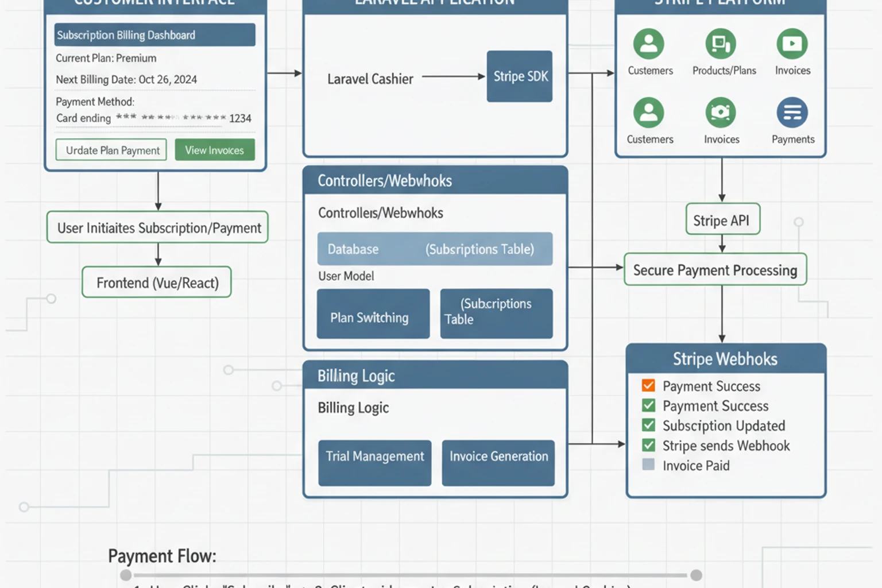Click the Secure Payment Processing box
This screenshot has width=882, height=588.
715,270
